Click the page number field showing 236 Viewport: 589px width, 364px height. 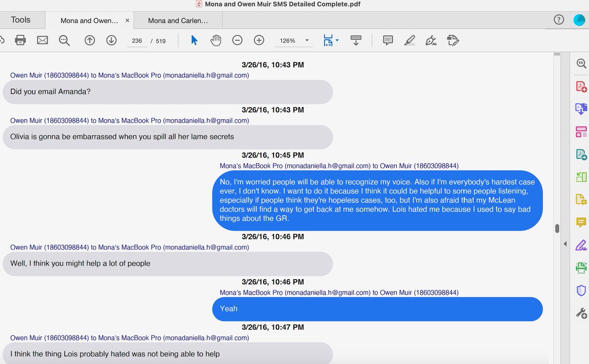point(137,41)
